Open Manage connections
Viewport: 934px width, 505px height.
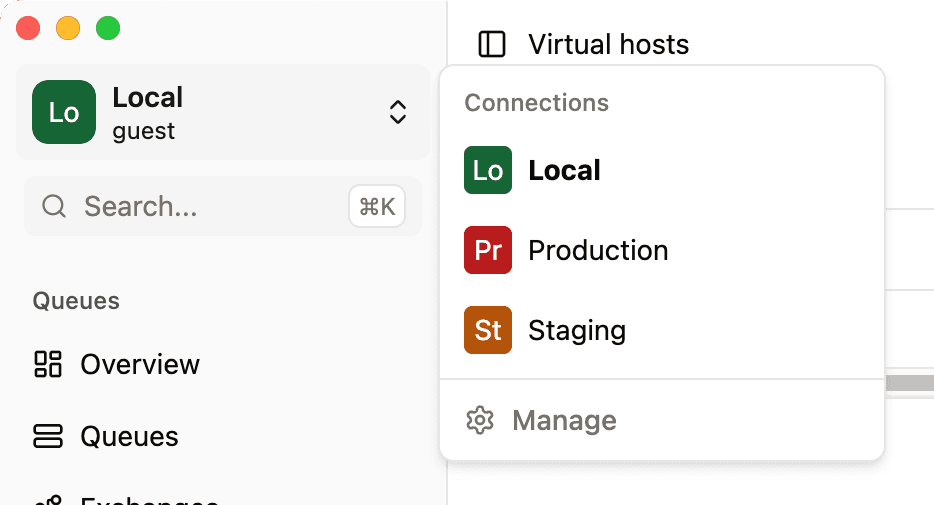(x=662, y=420)
